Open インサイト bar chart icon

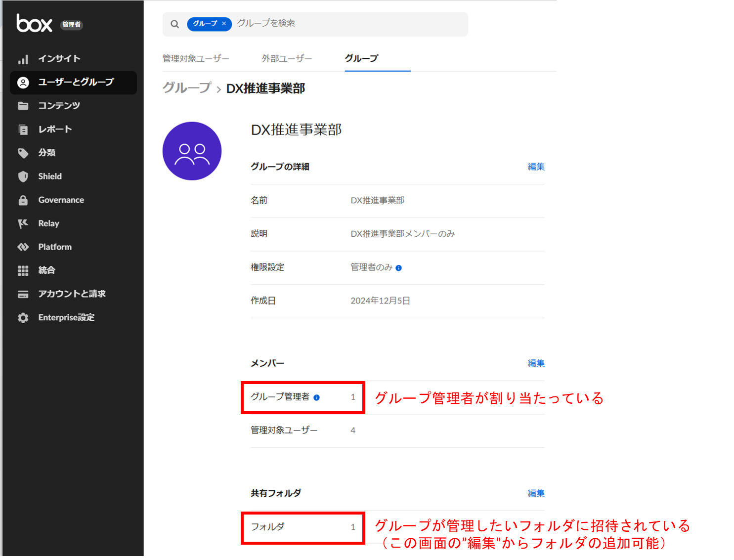tap(23, 59)
